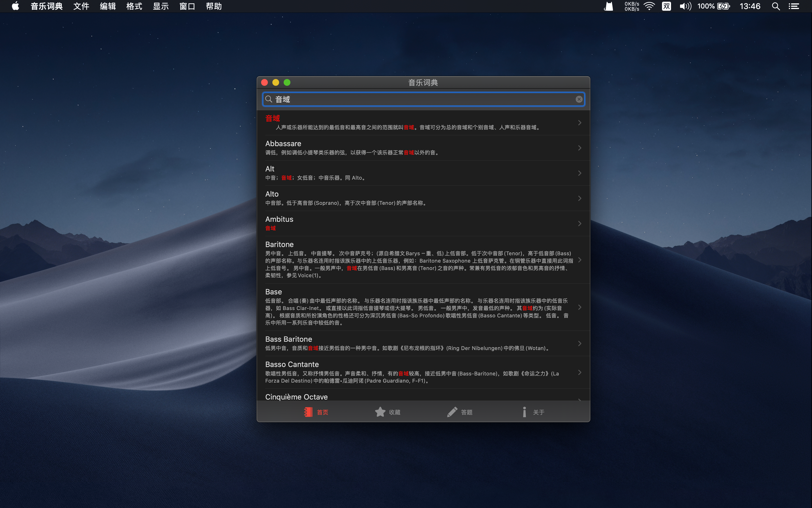Open the 关于 info icon

pos(524,412)
